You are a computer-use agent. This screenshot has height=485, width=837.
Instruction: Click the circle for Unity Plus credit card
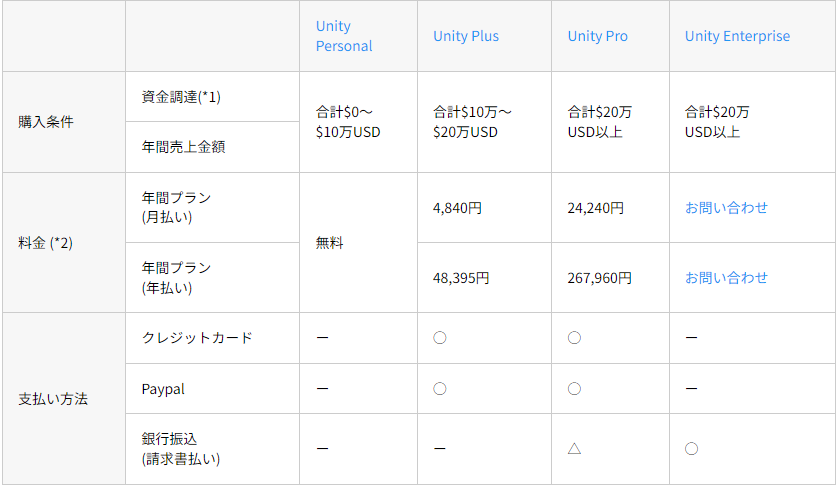tap(439, 338)
